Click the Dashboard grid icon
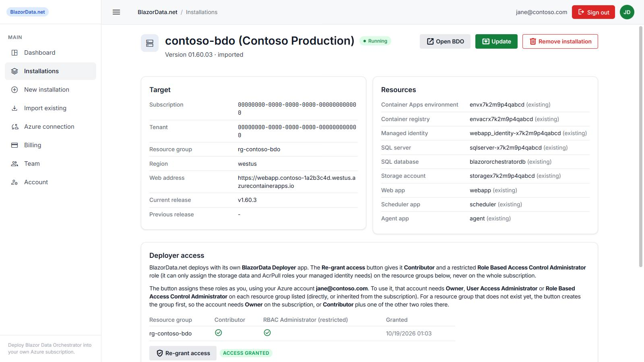Image resolution: width=644 pixels, height=362 pixels. coord(14,53)
